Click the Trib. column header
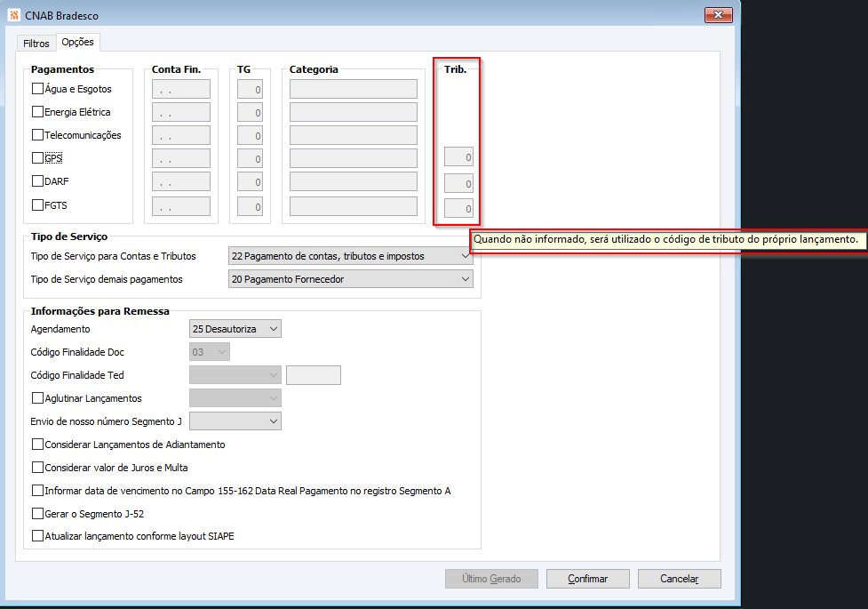Image resolution: width=868 pixels, height=609 pixels. (455, 69)
